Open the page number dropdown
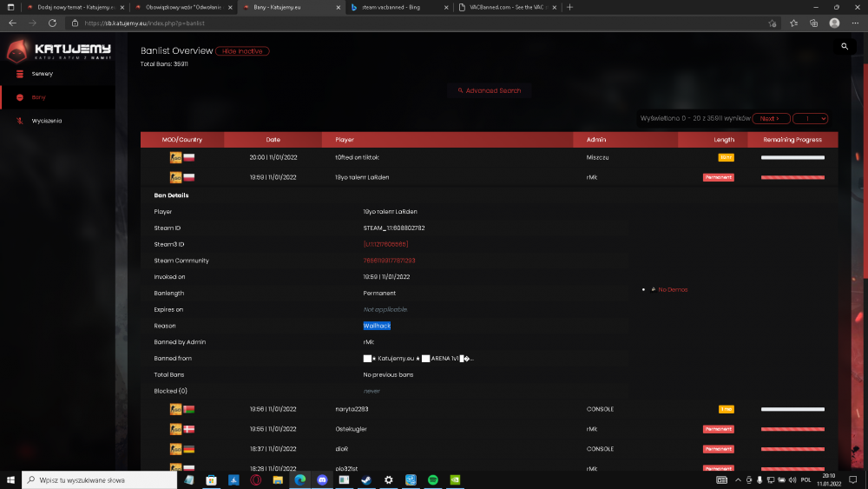The image size is (868, 489). point(810,118)
